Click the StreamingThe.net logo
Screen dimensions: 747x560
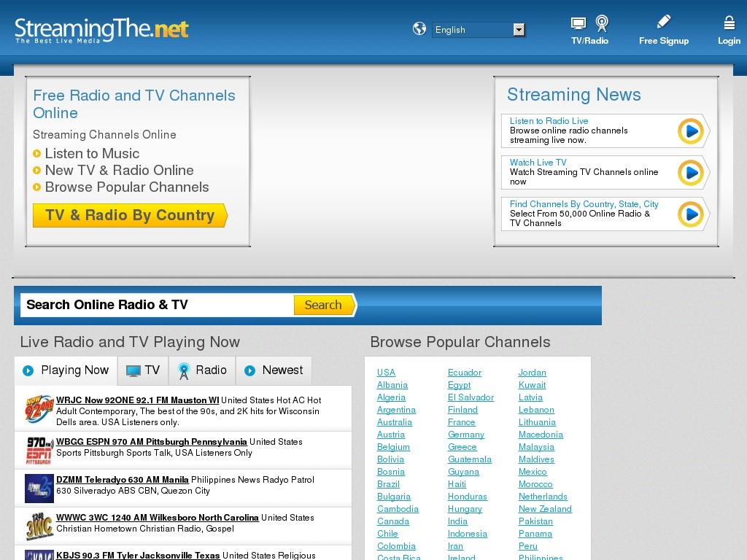[x=101, y=30]
